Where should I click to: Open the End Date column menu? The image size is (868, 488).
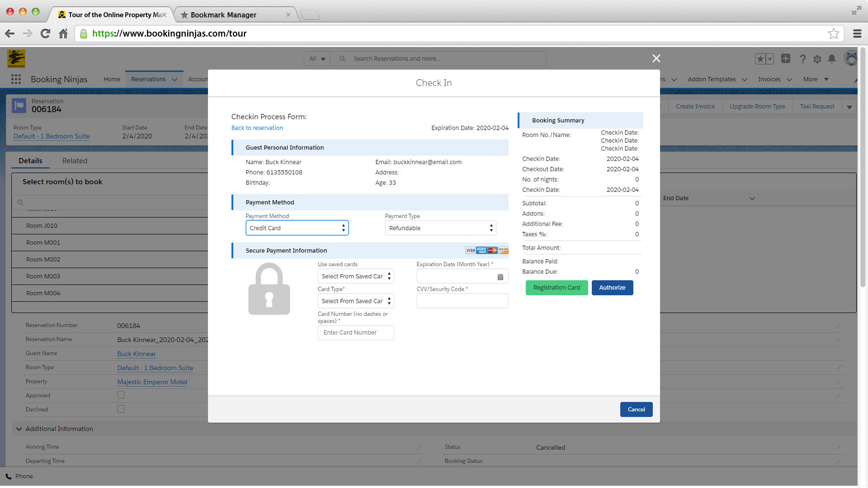pyautogui.click(x=752, y=198)
